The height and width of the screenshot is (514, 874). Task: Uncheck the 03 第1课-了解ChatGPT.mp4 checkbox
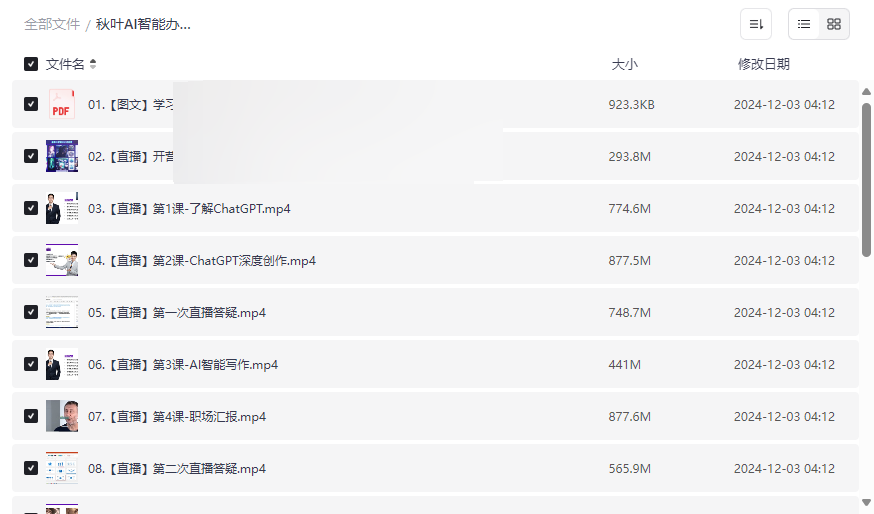(31, 208)
